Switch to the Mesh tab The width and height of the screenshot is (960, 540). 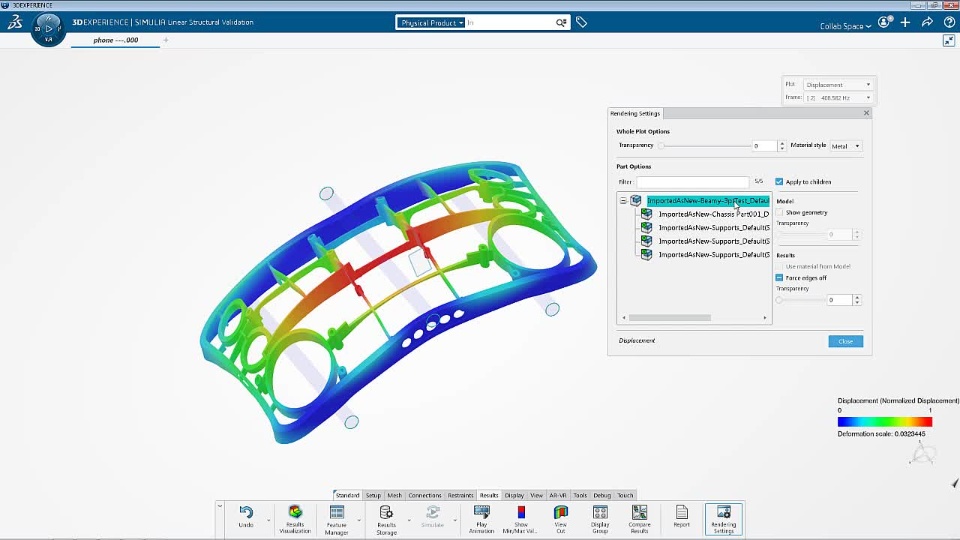394,495
